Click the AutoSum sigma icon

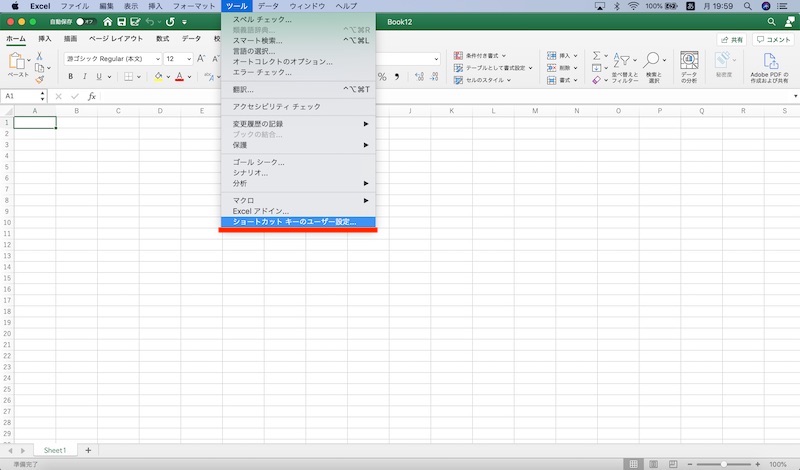coord(596,56)
